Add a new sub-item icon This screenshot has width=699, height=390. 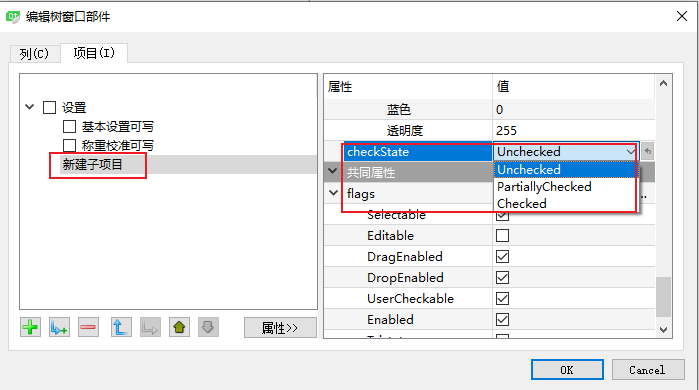pyautogui.click(x=59, y=328)
